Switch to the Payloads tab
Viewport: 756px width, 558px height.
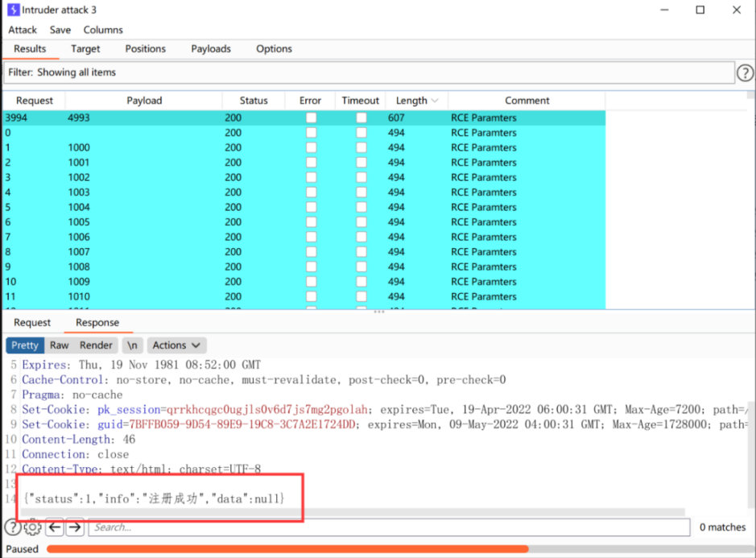tap(211, 48)
